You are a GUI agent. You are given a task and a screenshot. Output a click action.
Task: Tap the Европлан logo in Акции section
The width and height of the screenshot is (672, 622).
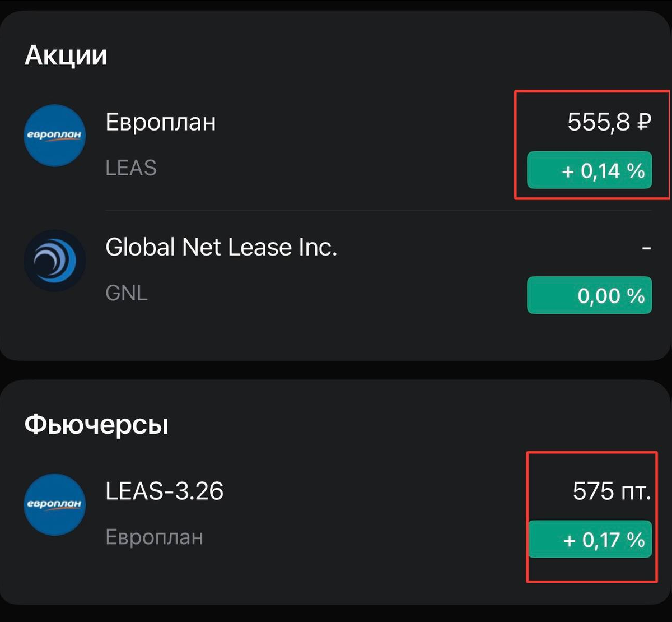point(55,136)
